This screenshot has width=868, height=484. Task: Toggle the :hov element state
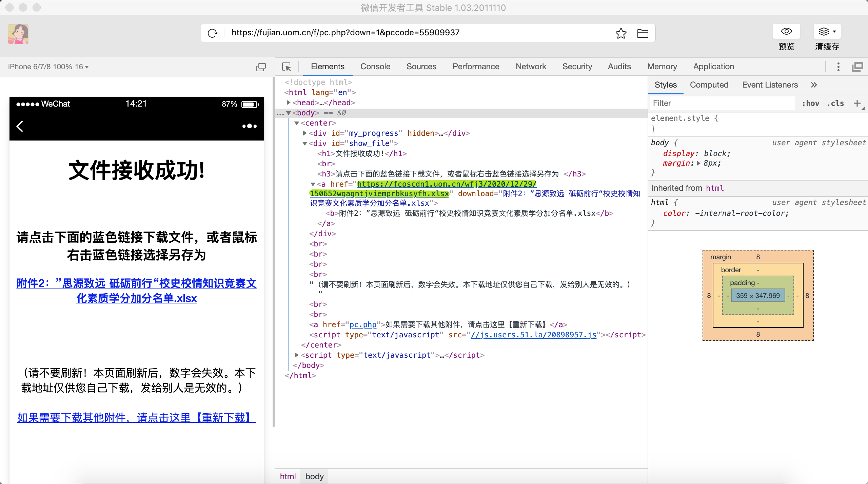pyautogui.click(x=810, y=103)
